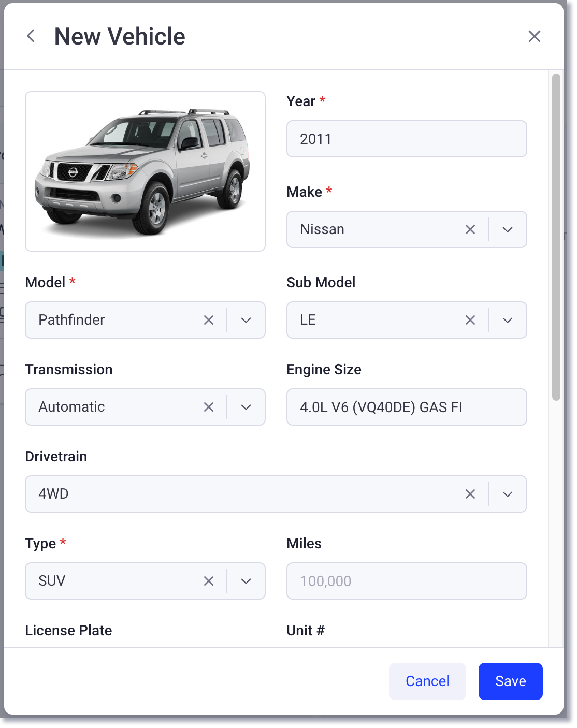577x728 pixels.
Task: Open the Type dropdown list
Action: pos(246,581)
